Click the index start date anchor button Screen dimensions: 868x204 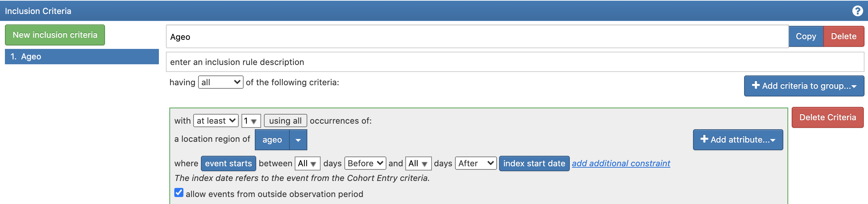click(534, 163)
